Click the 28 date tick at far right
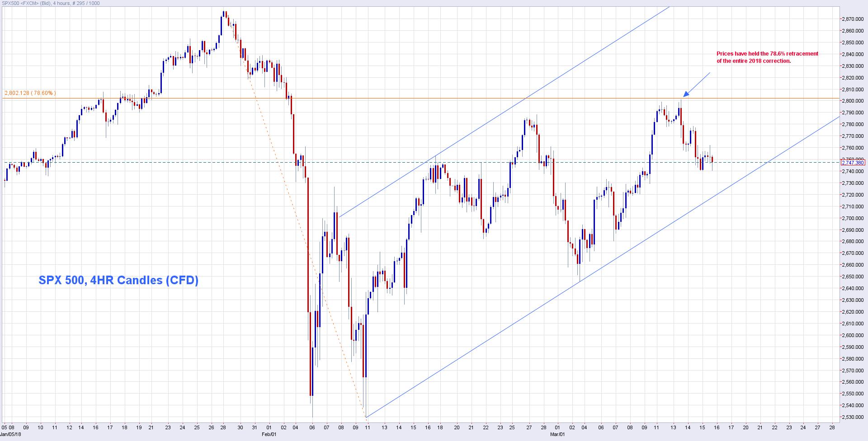The image size is (868, 441). (832, 427)
